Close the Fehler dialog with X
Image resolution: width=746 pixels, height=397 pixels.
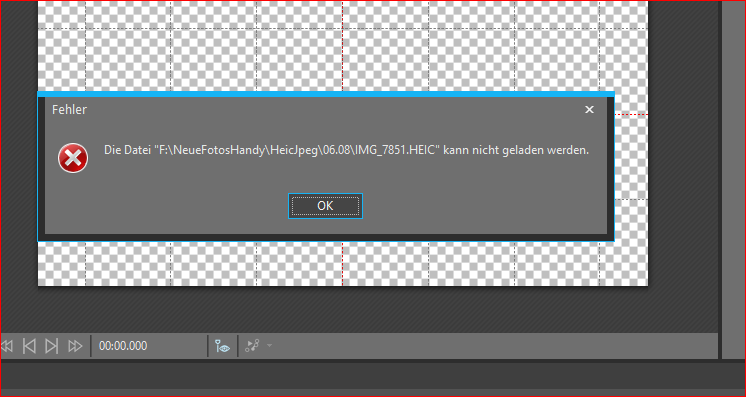(x=589, y=109)
